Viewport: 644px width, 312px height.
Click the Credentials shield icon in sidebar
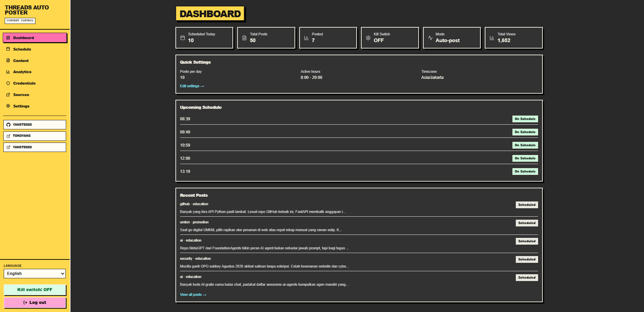coord(8,83)
